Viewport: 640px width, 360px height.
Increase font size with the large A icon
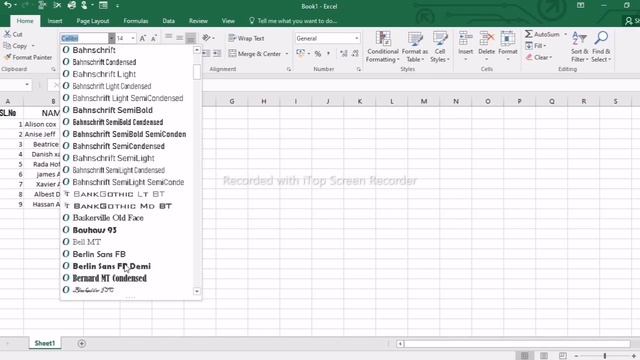[x=142, y=38]
